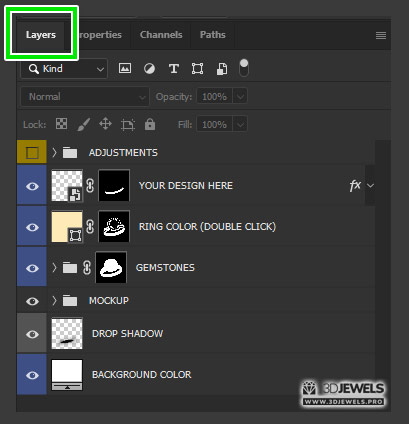Hide the RING COLOR layer
This screenshot has width=409, height=424.
tap(32, 227)
